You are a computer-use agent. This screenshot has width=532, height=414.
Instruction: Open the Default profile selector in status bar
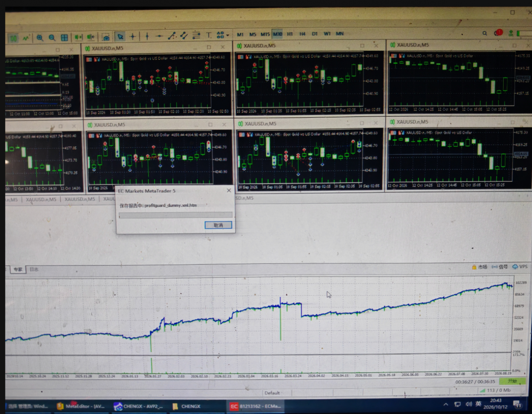(x=272, y=393)
